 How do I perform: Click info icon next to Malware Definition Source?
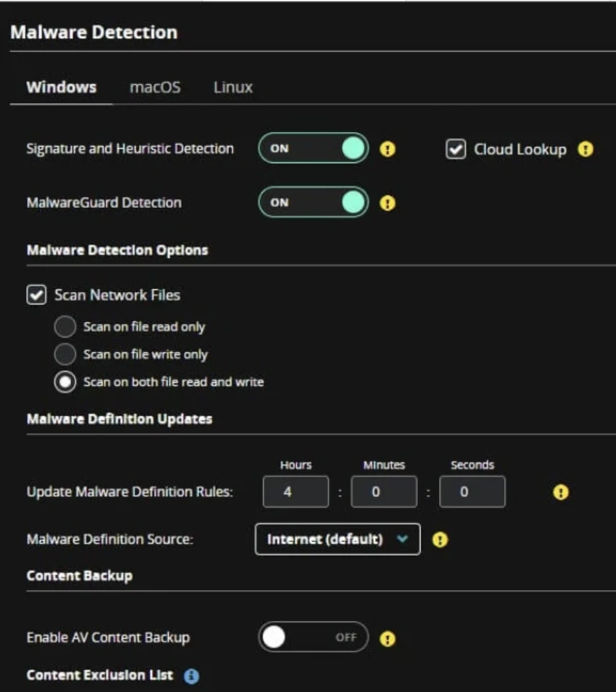(440, 540)
